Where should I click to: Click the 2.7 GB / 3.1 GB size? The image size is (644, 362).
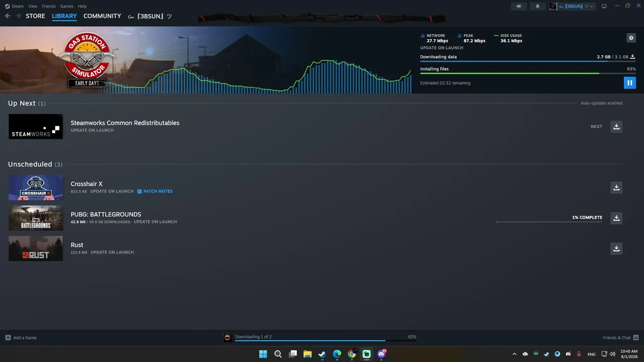pyautogui.click(x=613, y=57)
